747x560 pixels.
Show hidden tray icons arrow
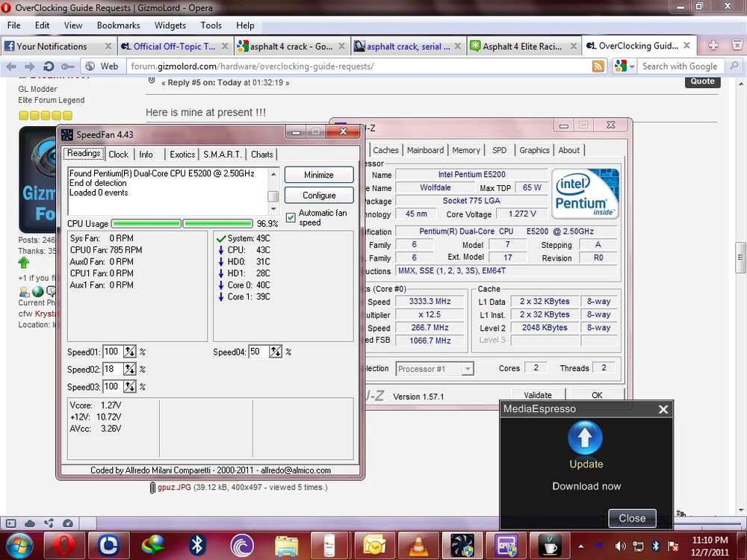point(580,547)
